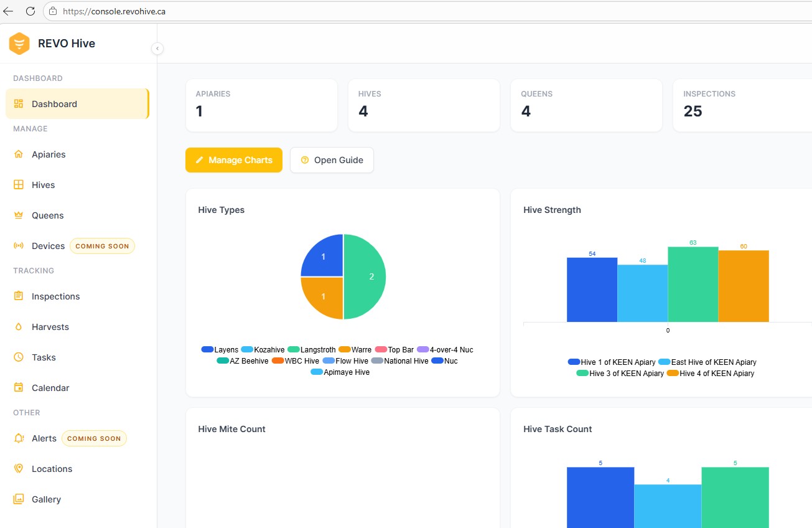Select the Queens crown icon
The width and height of the screenshot is (812, 528).
click(19, 215)
